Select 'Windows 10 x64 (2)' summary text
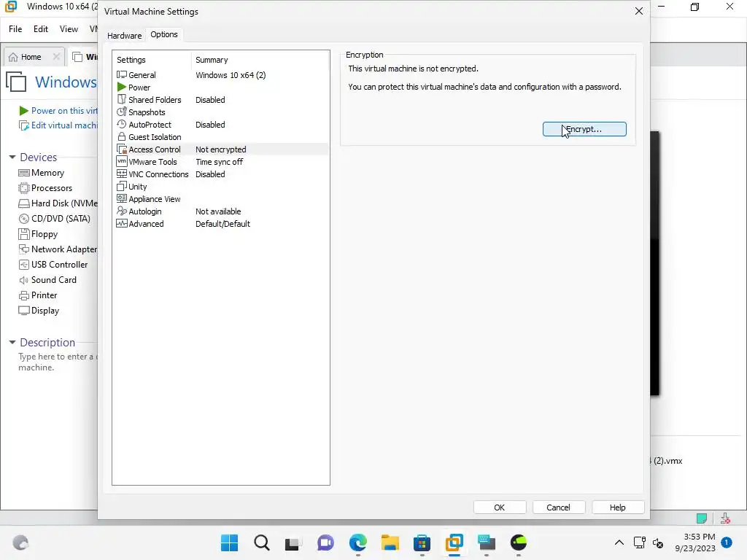This screenshot has height=560, width=747. 231,75
